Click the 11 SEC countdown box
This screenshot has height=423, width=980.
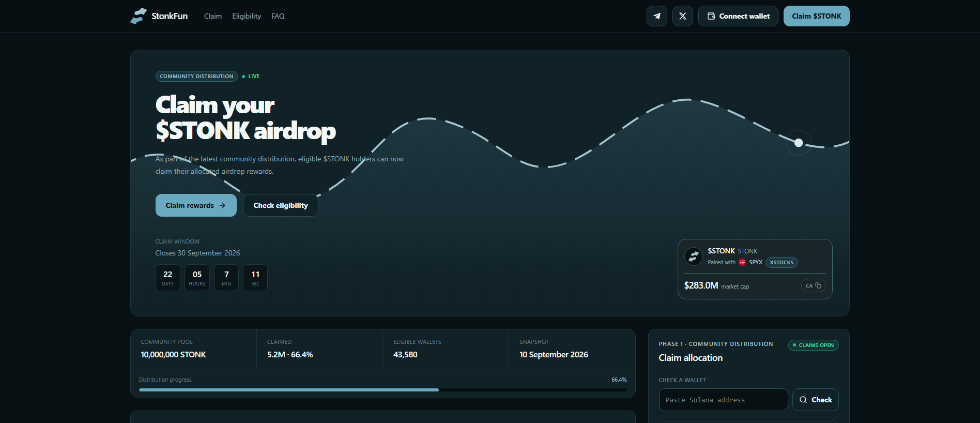[x=255, y=278]
